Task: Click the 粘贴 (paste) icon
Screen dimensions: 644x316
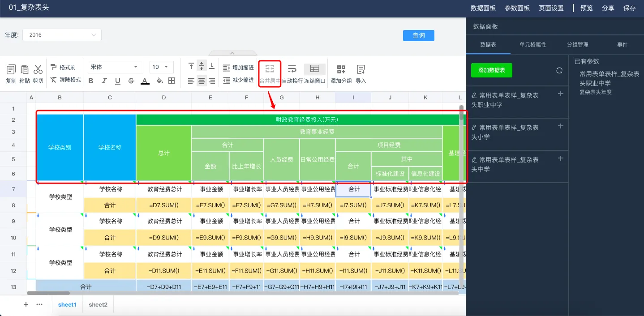Action: [x=25, y=69]
